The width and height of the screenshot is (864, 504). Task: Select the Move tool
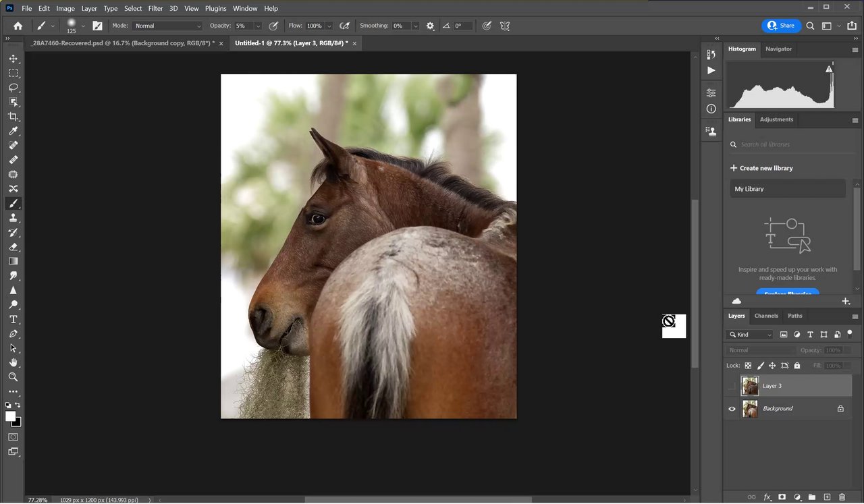(x=13, y=59)
